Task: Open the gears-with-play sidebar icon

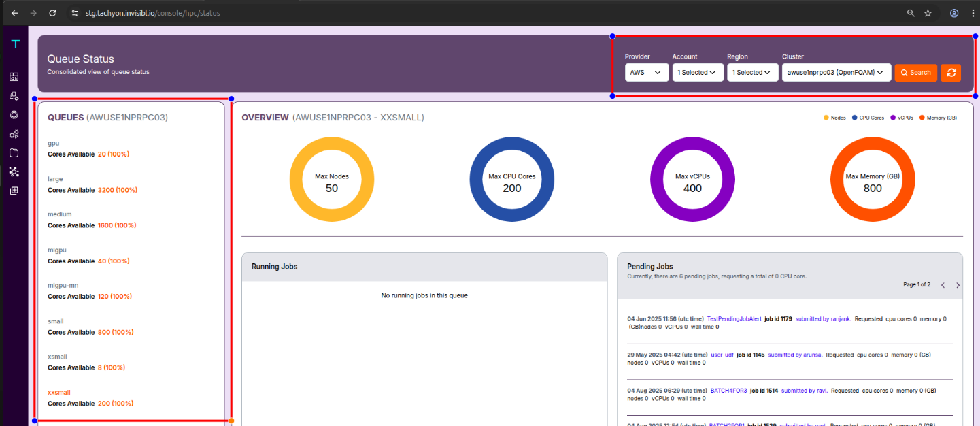Action: 14,134
